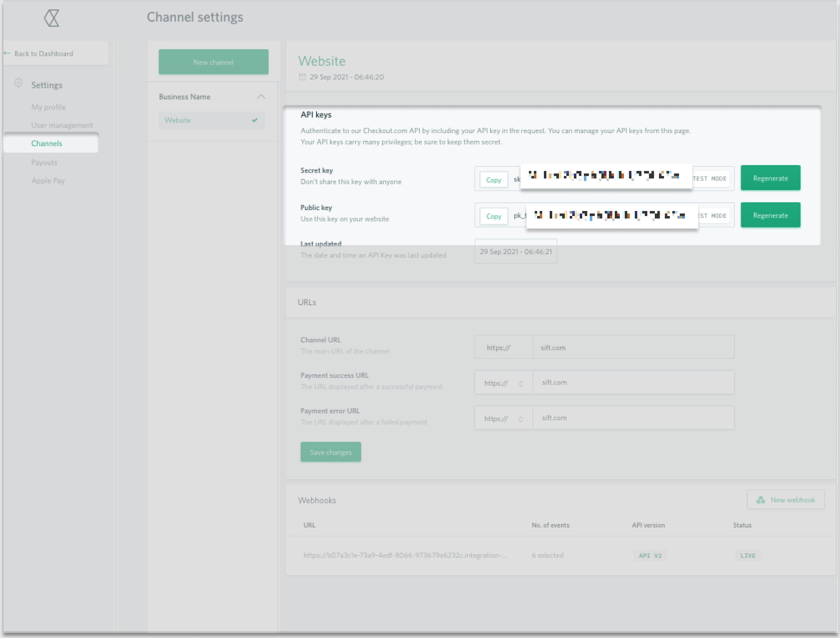Image resolution: width=840 pixels, height=638 pixels.
Task: Collapse the Business Name section
Action: tap(262, 96)
